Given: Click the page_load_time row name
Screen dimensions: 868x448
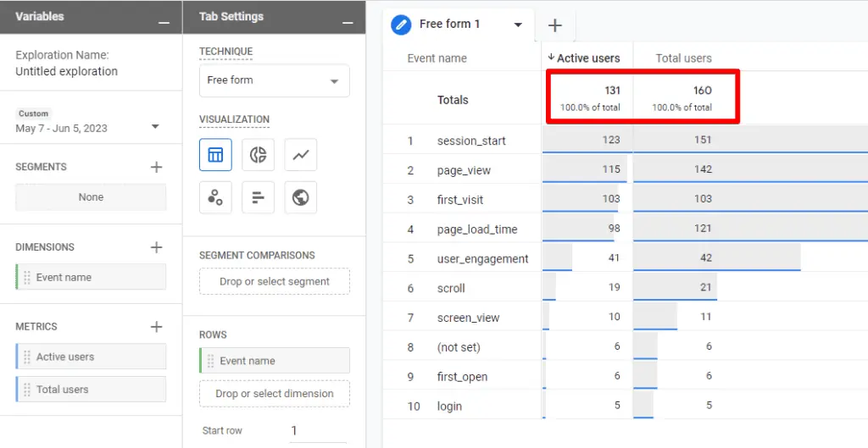Looking at the screenshot, I should pos(477,229).
